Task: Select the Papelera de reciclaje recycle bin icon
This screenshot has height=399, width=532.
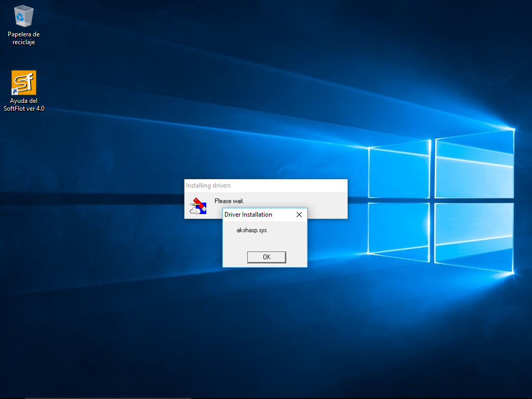Action: point(24,16)
